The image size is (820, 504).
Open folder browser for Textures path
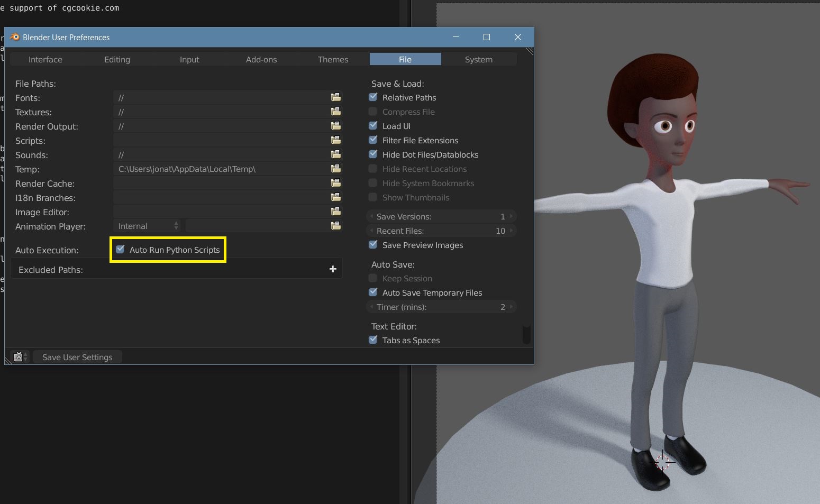pos(335,112)
